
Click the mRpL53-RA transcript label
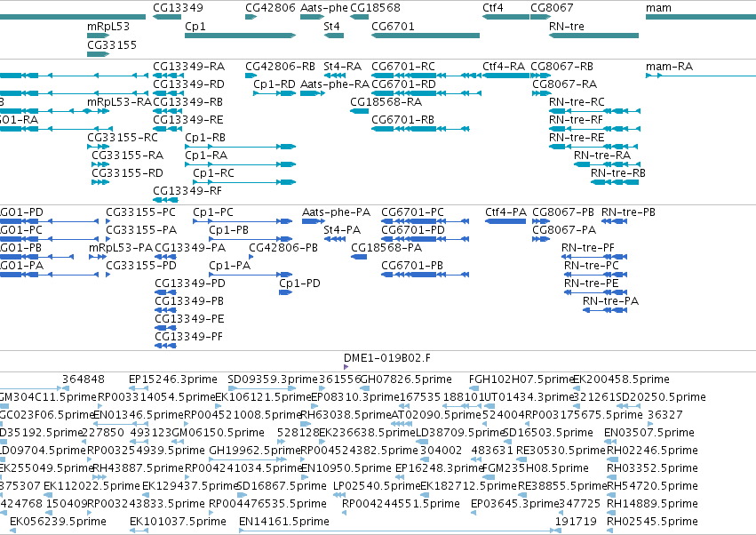pyautogui.click(x=119, y=102)
